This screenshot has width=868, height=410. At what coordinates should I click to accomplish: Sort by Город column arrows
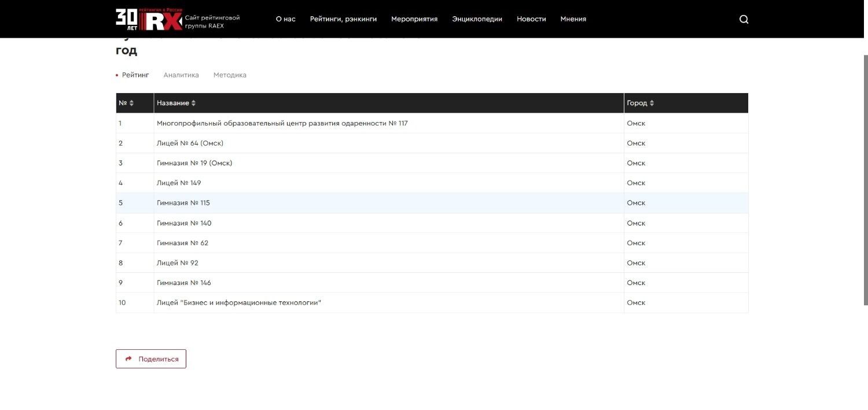[652, 103]
